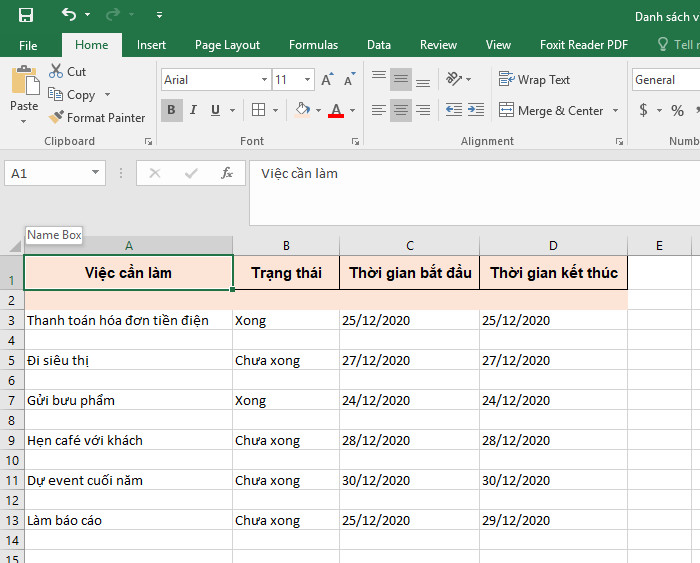The image size is (700, 563).
Task: Click the Copy button
Action: pyautogui.click(x=72, y=95)
